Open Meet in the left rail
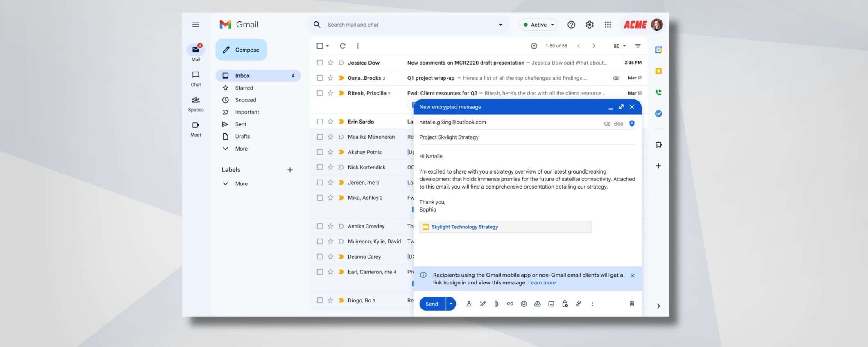The width and height of the screenshot is (868, 347). [x=196, y=129]
